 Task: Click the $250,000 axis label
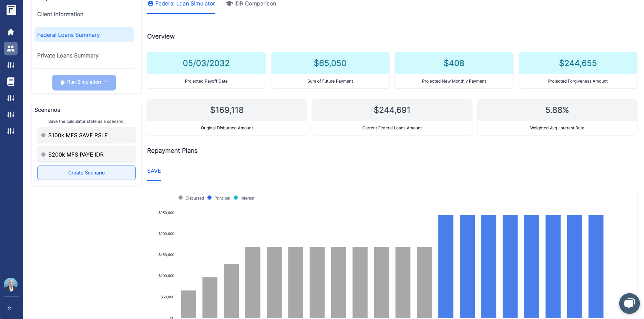[x=166, y=213]
